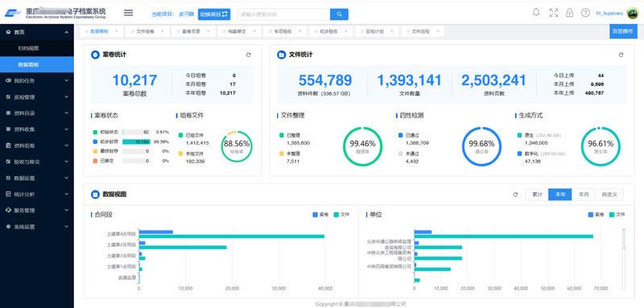Click the 88.56% 组卷率 ring
Screen dimensions: 644x308
(237, 146)
